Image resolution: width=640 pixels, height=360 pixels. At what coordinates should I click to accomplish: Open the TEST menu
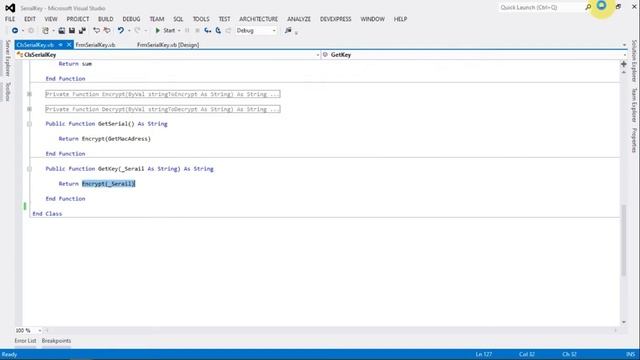pos(224,19)
